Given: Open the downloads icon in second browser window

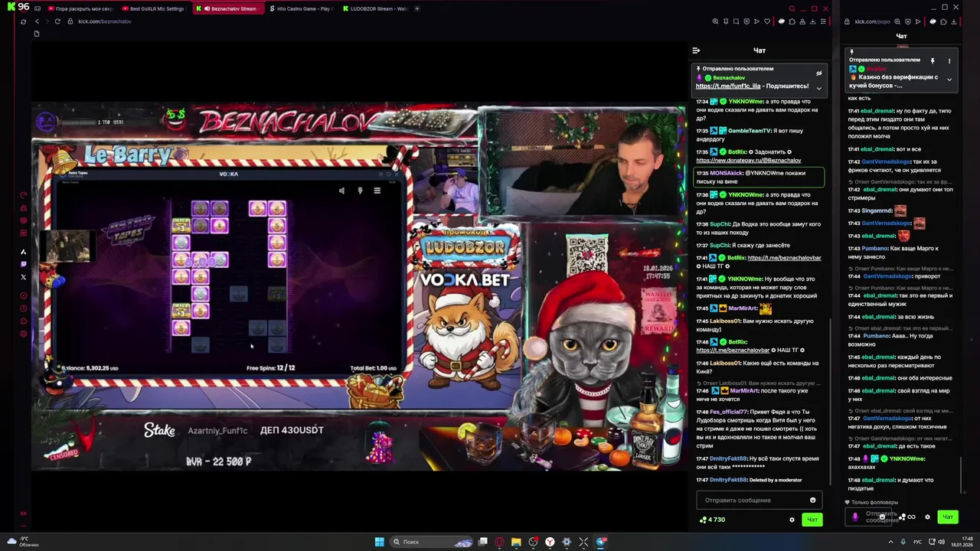Looking at the screenshot, I should point(953,21).
